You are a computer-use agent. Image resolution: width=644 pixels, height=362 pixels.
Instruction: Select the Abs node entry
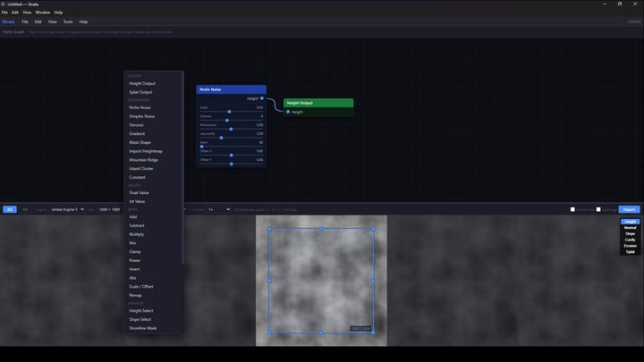pos(153,278)
